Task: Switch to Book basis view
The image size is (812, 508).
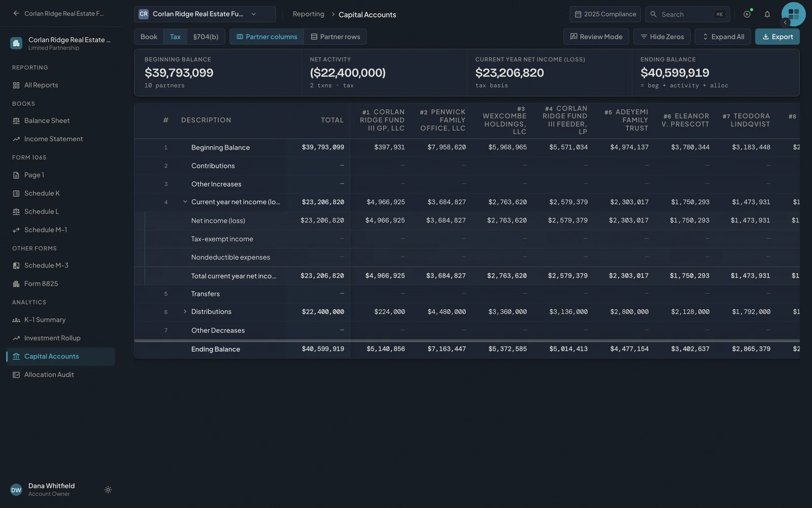Action: 149,37
